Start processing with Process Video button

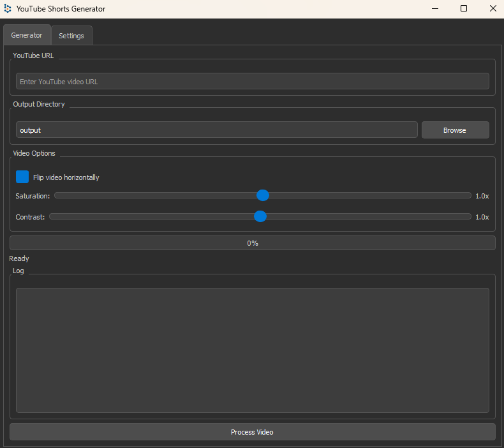253,432
